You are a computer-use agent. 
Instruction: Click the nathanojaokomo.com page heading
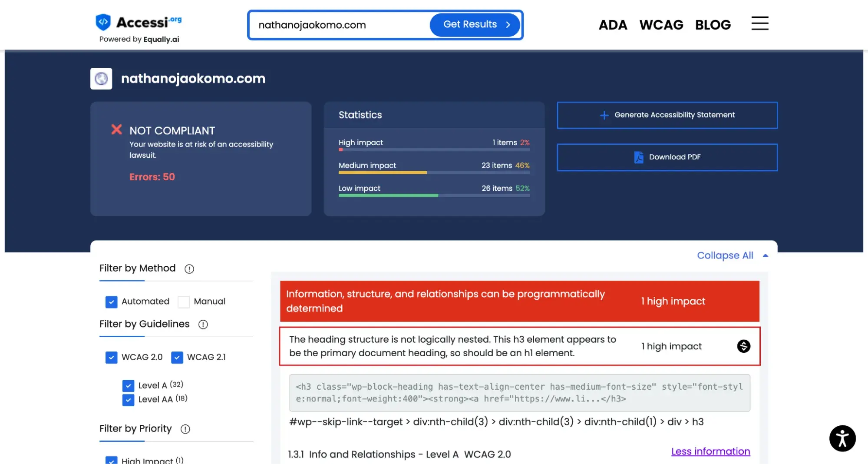193,79
